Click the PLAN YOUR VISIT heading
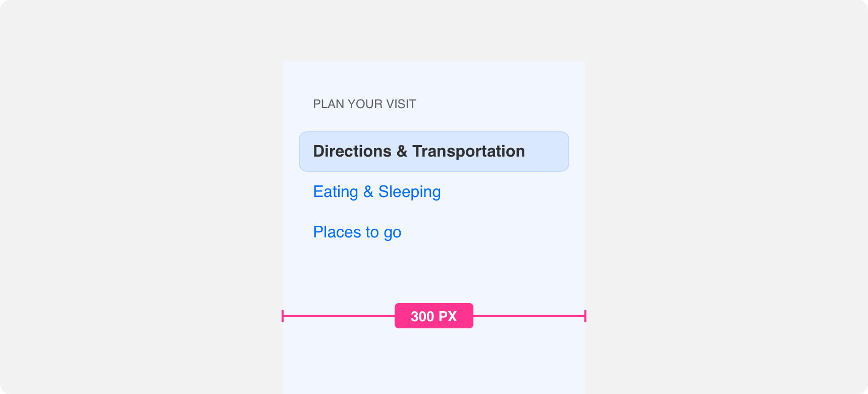The image size is (868, 394). [x=364, y=104]
